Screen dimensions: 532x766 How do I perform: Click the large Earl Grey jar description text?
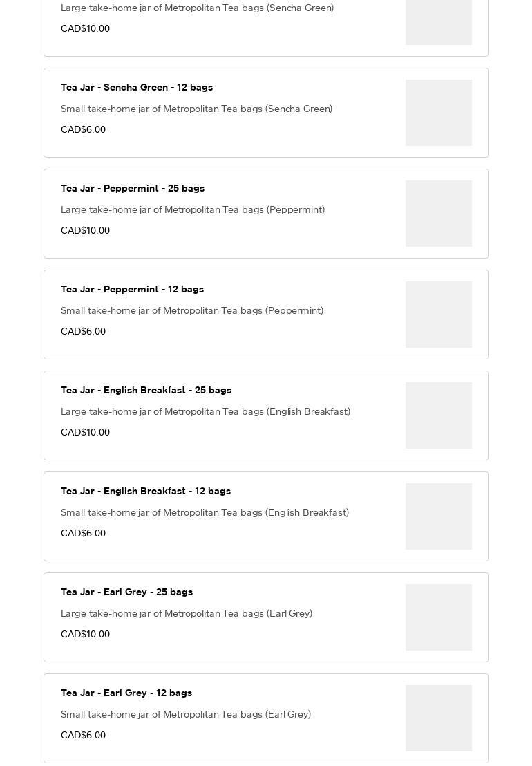coord(187,614)
